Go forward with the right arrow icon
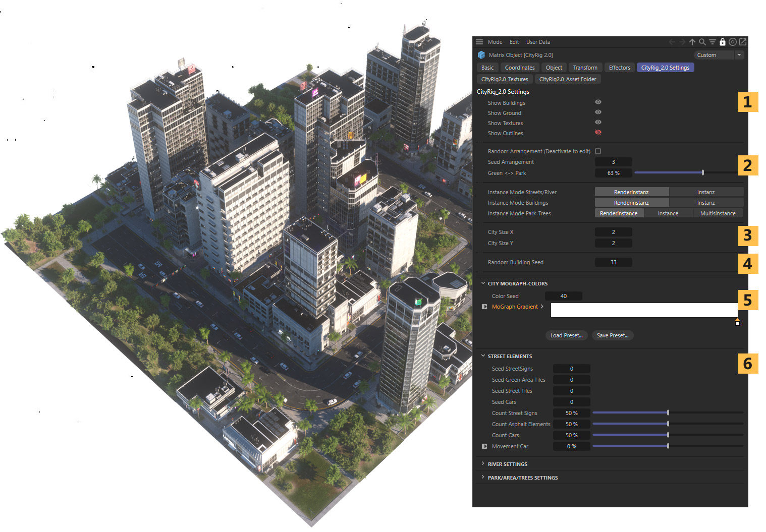Image resolution: width=766 pixels, height=532 pixels. (x=682, y=42)
